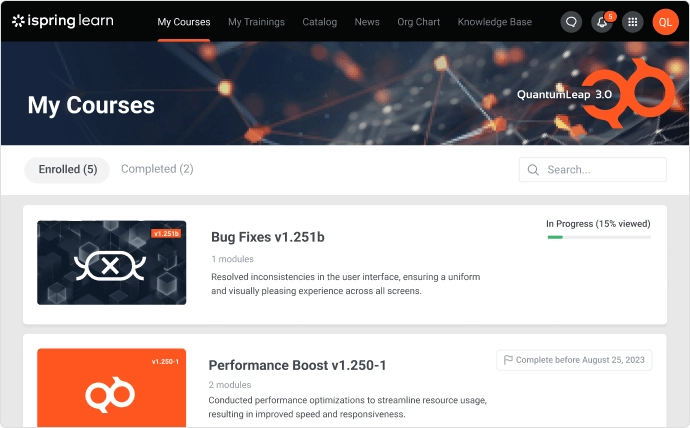Open the chat messages icon
Screen dimensions: 690x428
[571, 21]
